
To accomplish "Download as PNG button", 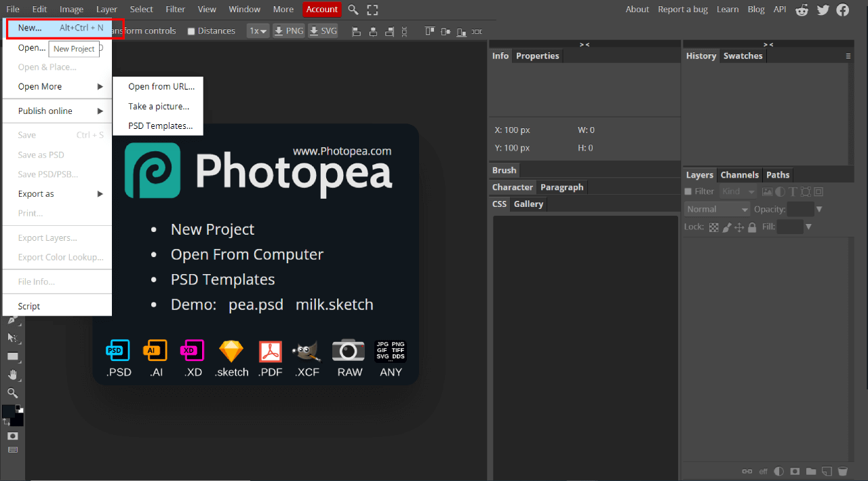I will click(x=288, y=31).
